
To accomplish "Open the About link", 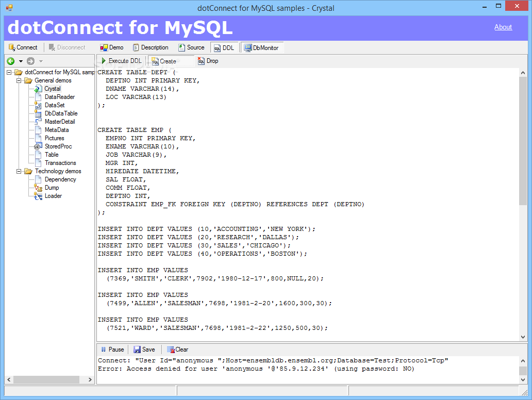I will pos(503,27).
